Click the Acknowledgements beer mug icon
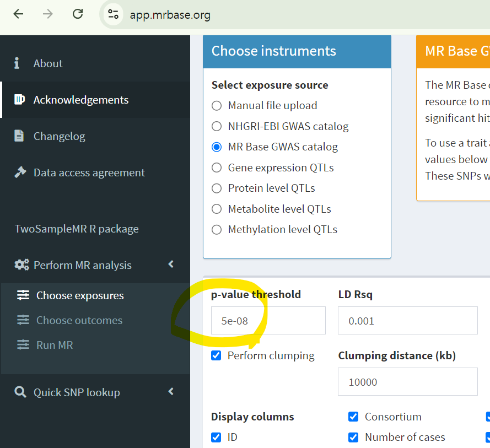The height and width of the screenshot is (448, 490). [19, 100]
